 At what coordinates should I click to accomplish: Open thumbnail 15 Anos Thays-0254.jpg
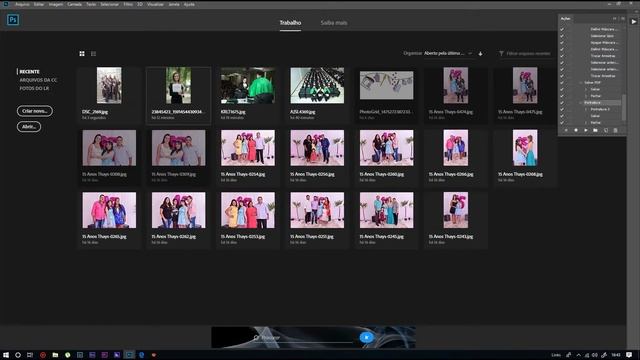(248, 148)
